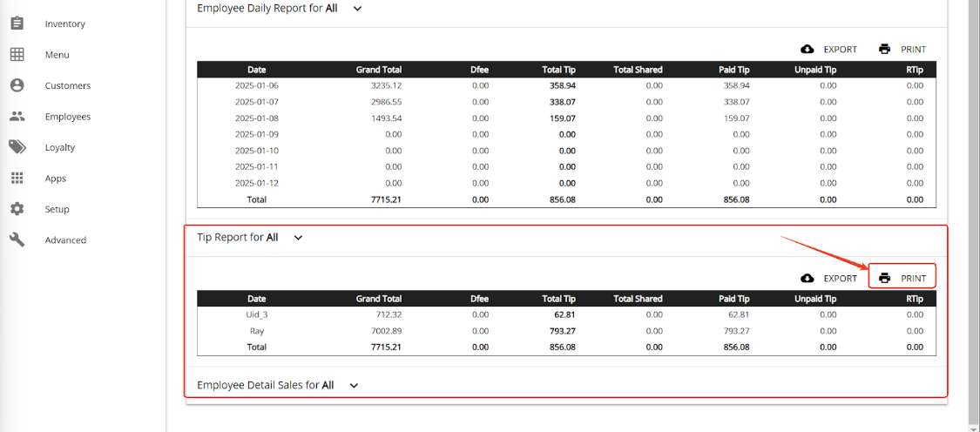This screenshot has height=432, width=980.
Task: Click Total Tip header in Daily Report table
Action: pos(558,70)
